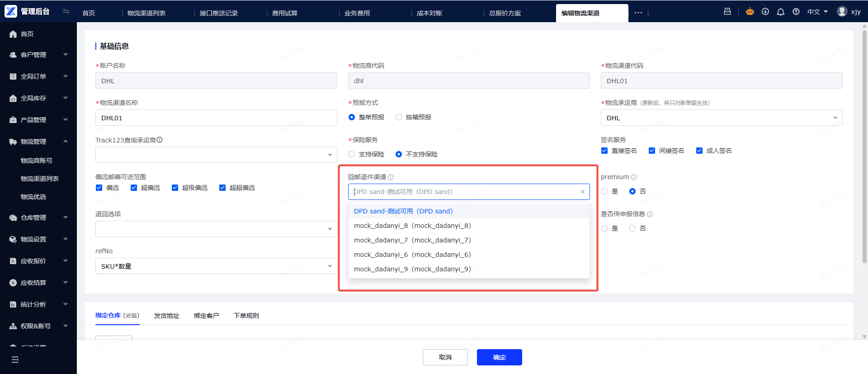This screenshot has height=374, width=868.
Task: Choose mock_dadanyi_6 from the dropdown list
Action: click(x=469, y=255)
